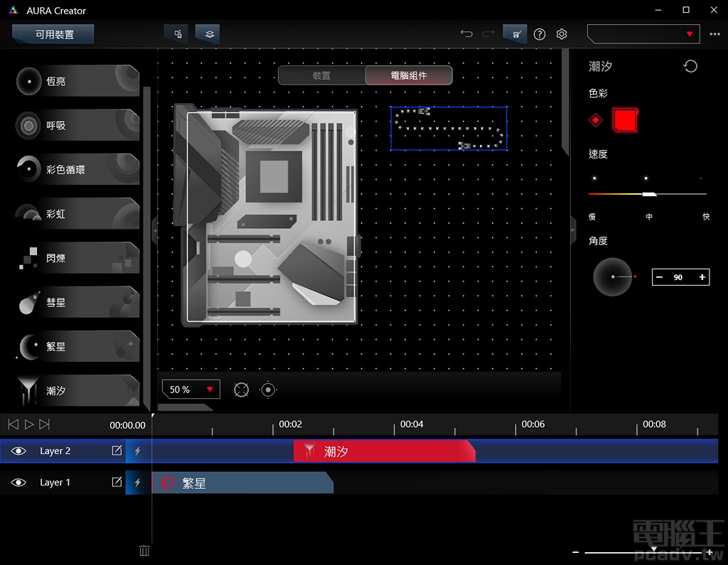The width and height of the screenshot is (728, 565).
Task: Click the 可用裝置 button
Action: [54, 34]
